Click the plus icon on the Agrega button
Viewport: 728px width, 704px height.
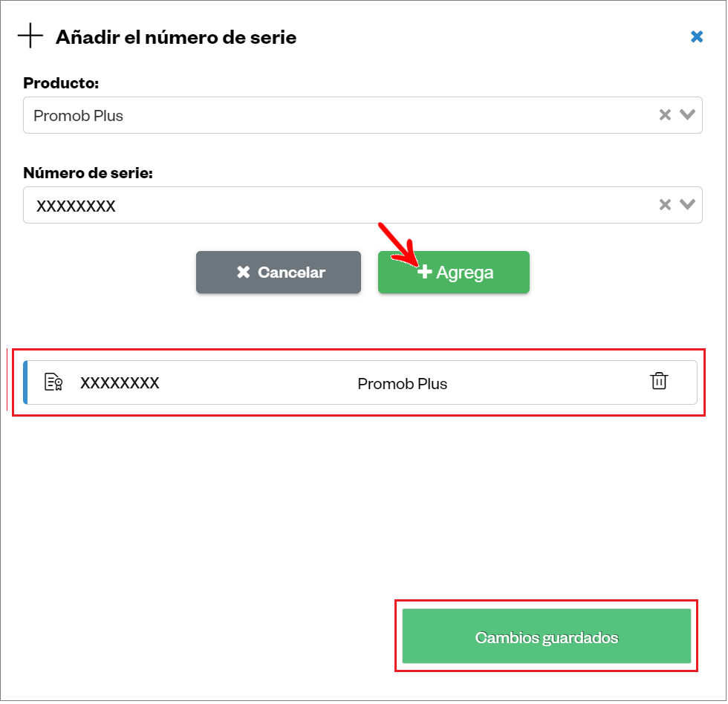424,272
